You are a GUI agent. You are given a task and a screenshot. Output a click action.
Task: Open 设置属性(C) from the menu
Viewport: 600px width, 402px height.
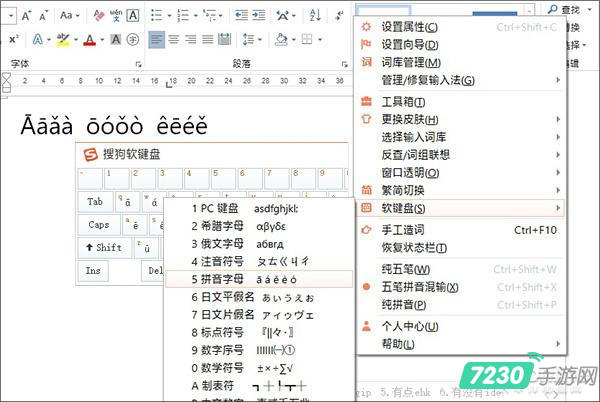click(460, 27)
